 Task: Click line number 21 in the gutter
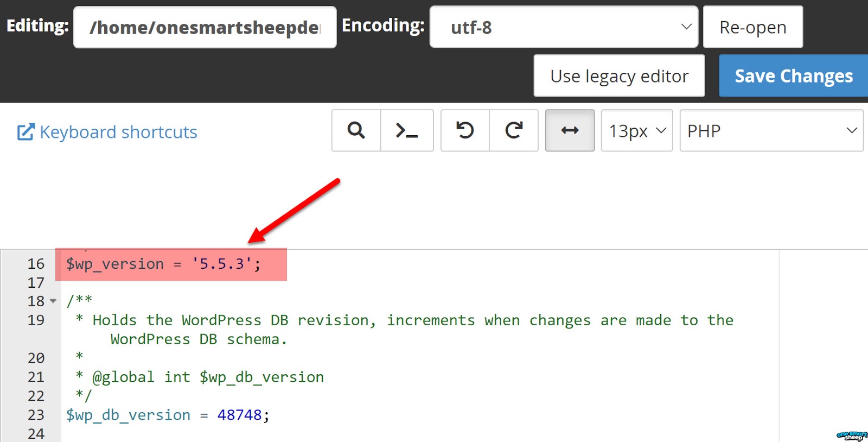[36, 377]
